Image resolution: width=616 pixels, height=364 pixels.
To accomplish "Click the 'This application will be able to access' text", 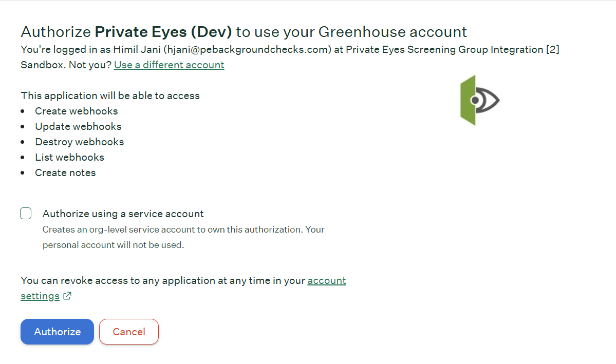I will tap(110, 96).
